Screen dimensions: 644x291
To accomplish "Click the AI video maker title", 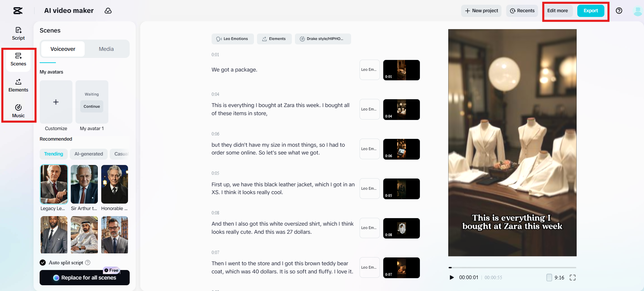I will 69,11.
